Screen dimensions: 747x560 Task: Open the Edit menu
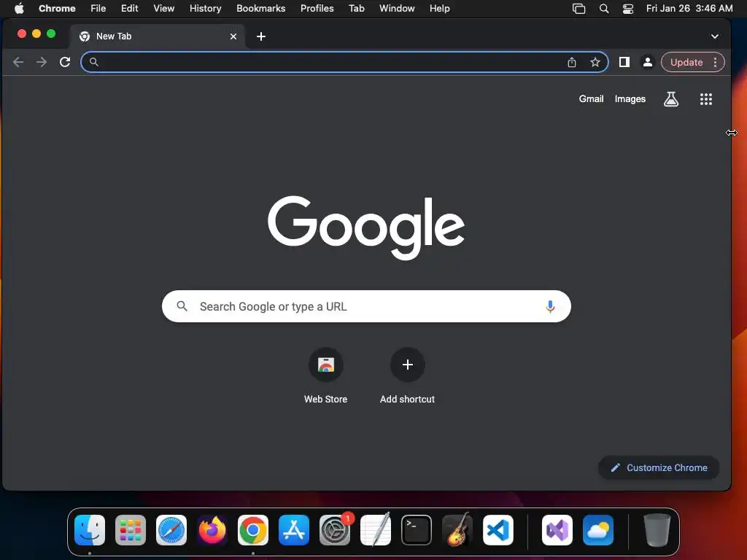point(130,8)
